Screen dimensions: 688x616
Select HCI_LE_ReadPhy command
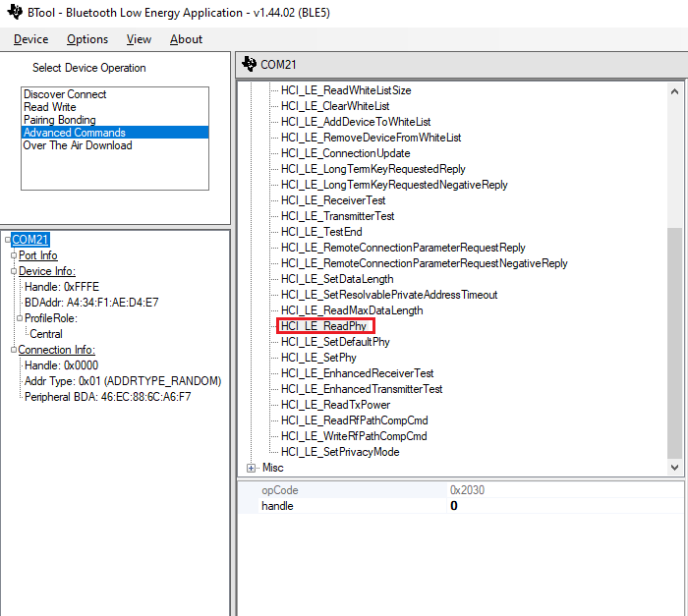(x=323, y=326)
